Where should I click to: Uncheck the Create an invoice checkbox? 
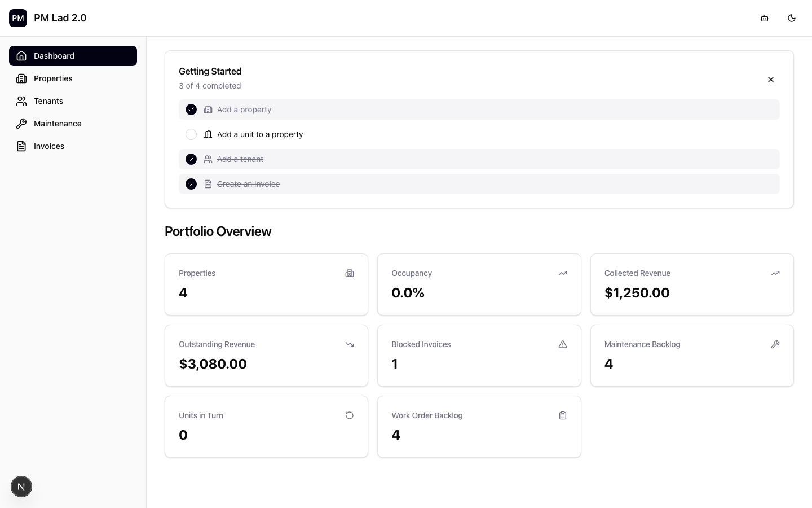pyautogui.click(x=191, y=184)
